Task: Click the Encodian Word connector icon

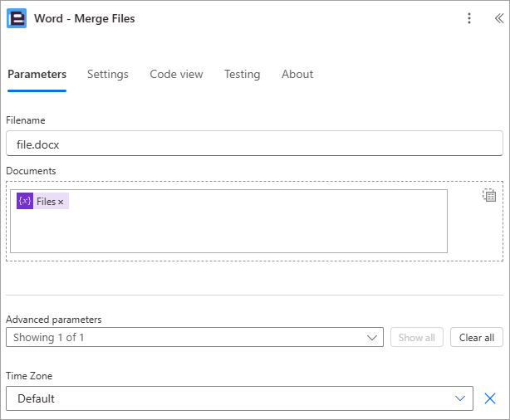Action: [17, 18]
